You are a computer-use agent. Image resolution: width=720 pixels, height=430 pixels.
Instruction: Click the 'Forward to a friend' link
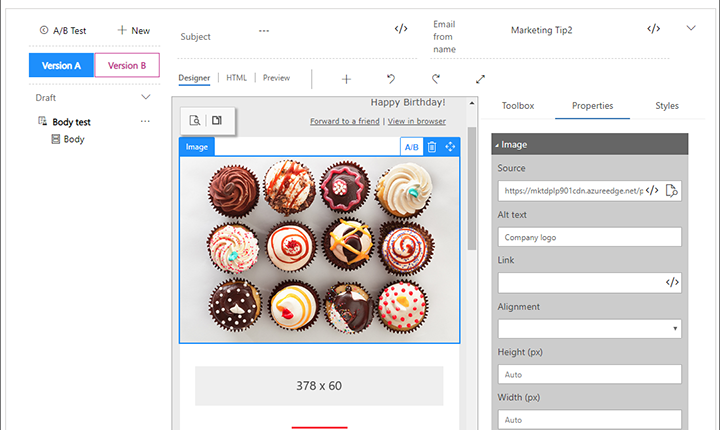click(x=344, y=121)
